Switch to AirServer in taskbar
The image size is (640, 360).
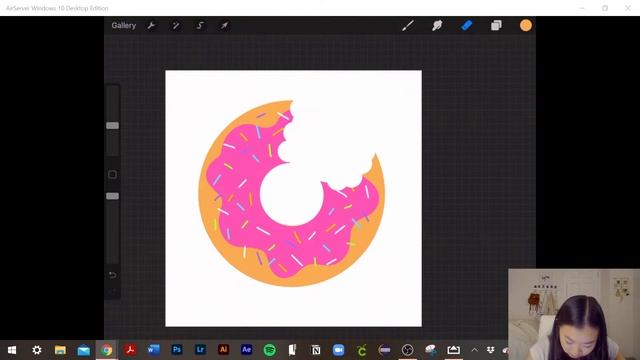[x=453, y=350]
